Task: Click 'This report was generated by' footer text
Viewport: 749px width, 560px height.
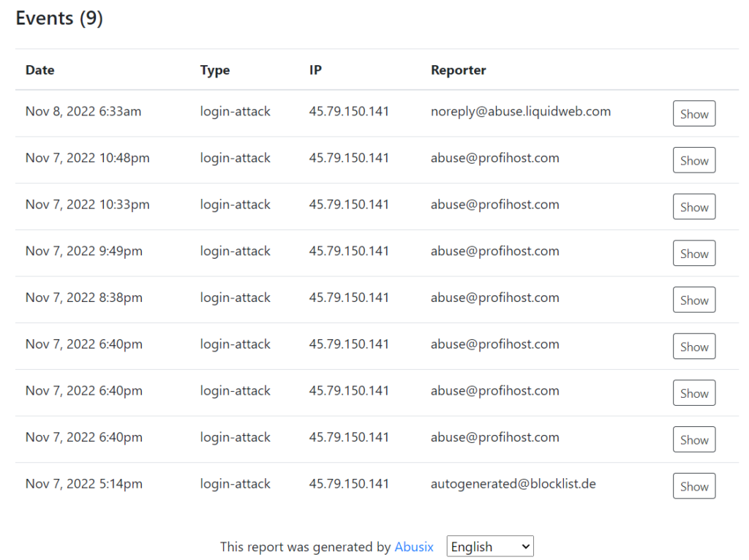Action: click(x=305, y=547)
